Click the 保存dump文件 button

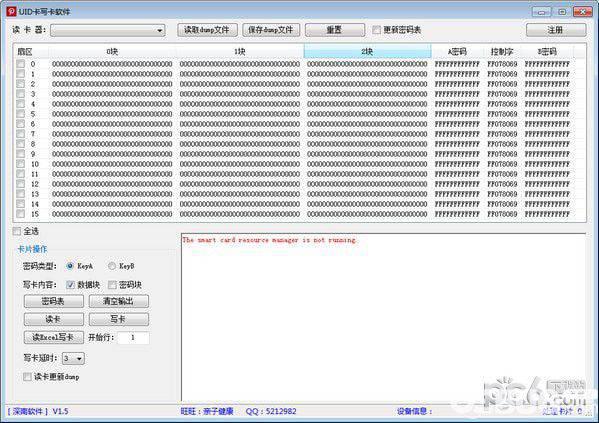click(x=271, y=30)
